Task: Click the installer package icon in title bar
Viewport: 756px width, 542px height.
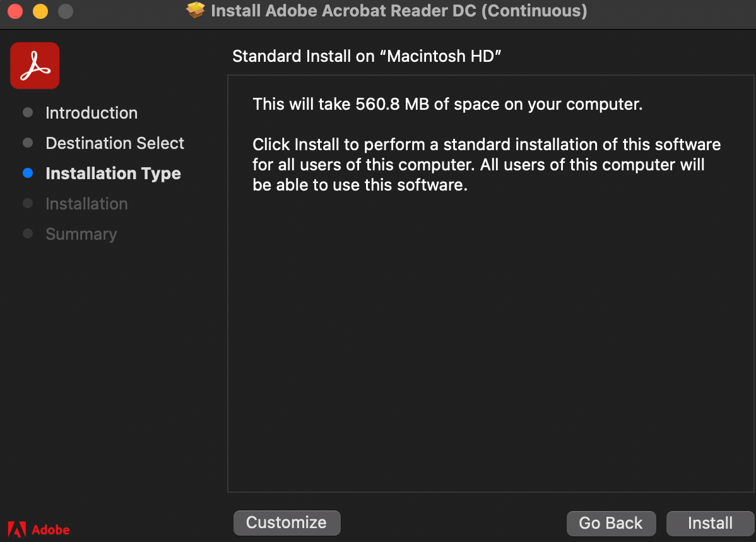Action: click(x=196, y=11)
